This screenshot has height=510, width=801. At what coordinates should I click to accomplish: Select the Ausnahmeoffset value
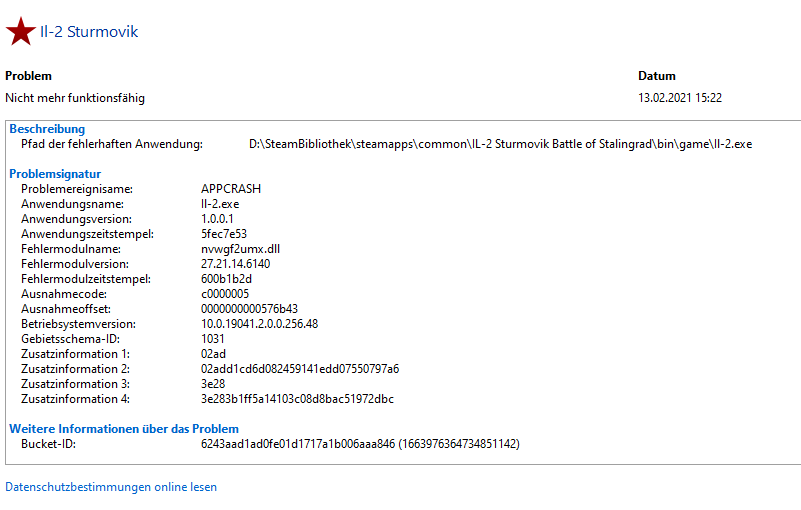(x=249, y=309)
